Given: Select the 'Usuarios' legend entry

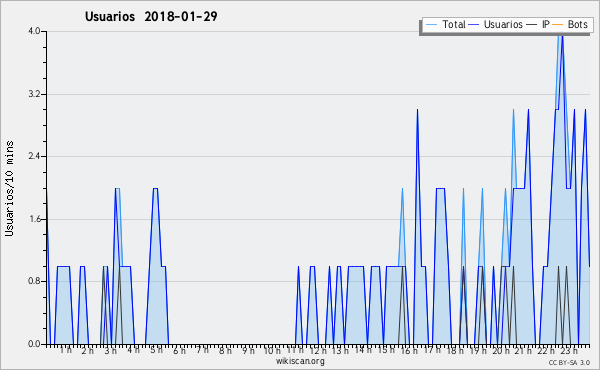Looking at the screenshot, I should click(x=503, y=24).
